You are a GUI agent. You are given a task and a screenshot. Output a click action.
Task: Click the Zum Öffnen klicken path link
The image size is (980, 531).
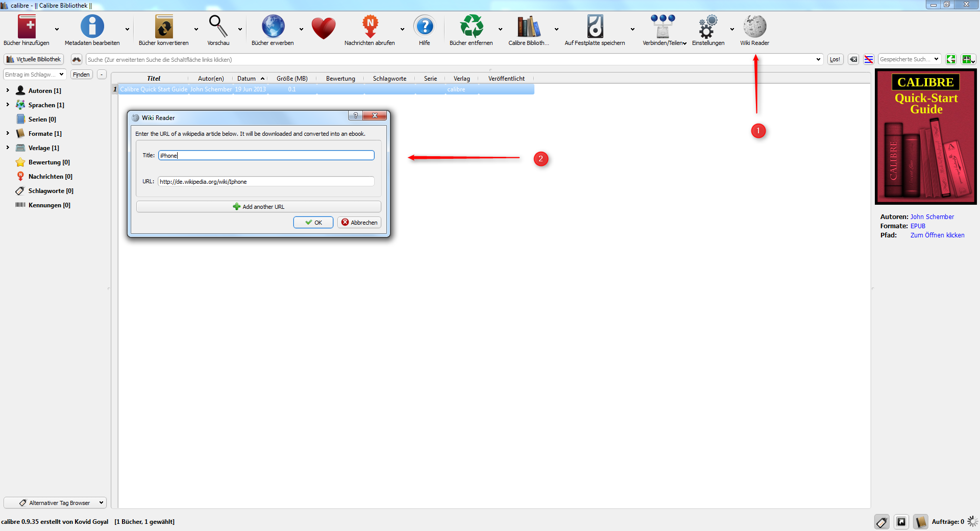pyautogui.click(x=937, y=235)
